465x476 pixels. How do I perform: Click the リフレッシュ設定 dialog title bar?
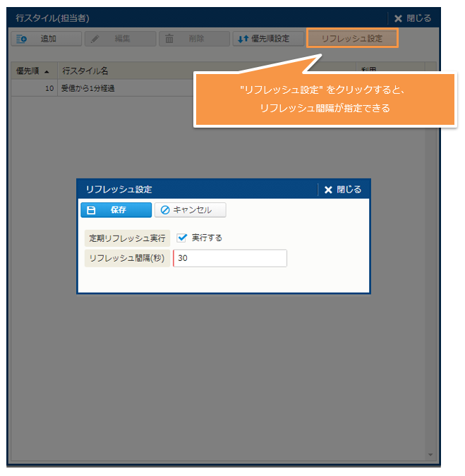(x=198, y=190)
